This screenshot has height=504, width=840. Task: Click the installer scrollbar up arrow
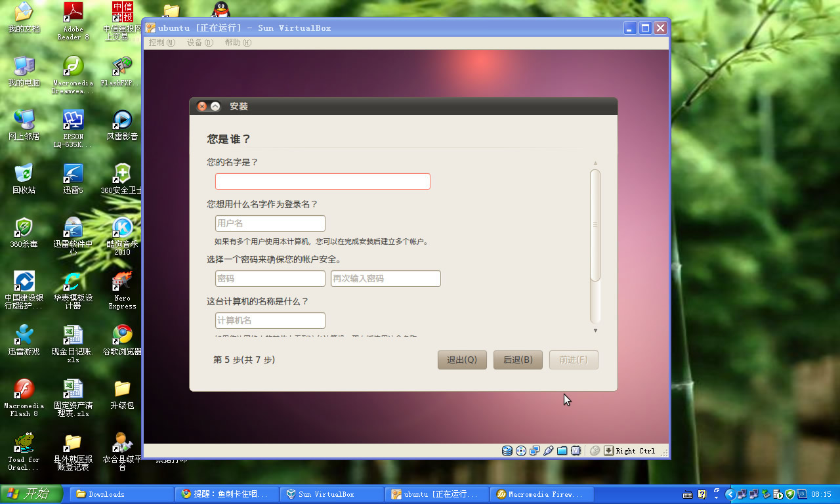595,163
